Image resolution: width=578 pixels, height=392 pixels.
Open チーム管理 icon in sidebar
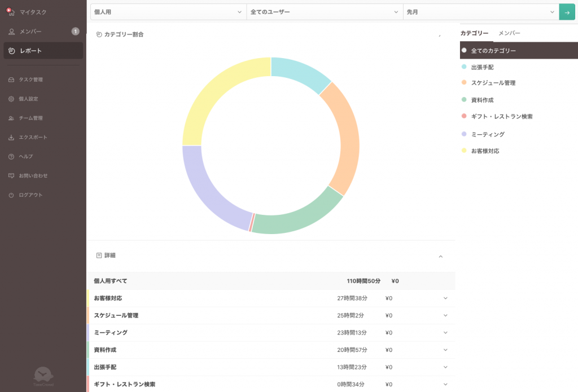[11, 118]
